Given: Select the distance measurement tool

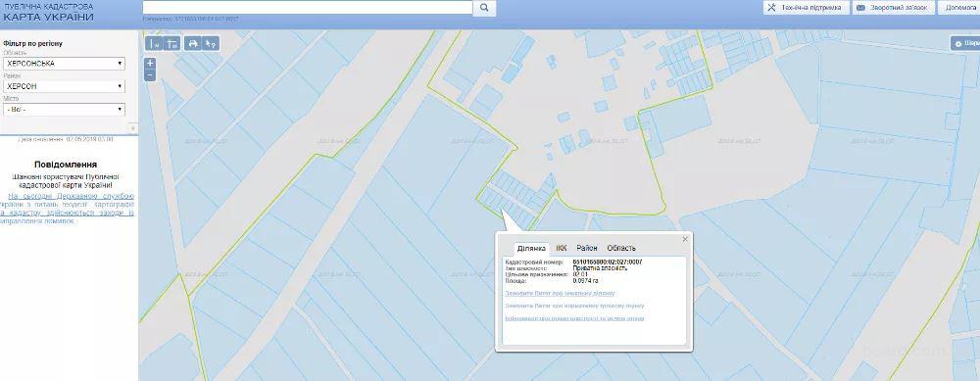Looking at the screenshot, I should [x=154, y=44].
